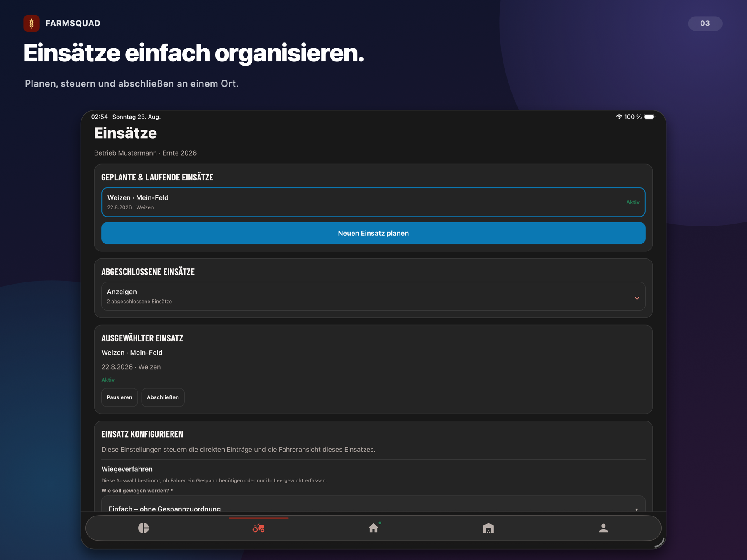Expand the Anzeigen abgeschlossene Einsätze row
The width and height of the screenshot is (747, 560).
(373, 296)
